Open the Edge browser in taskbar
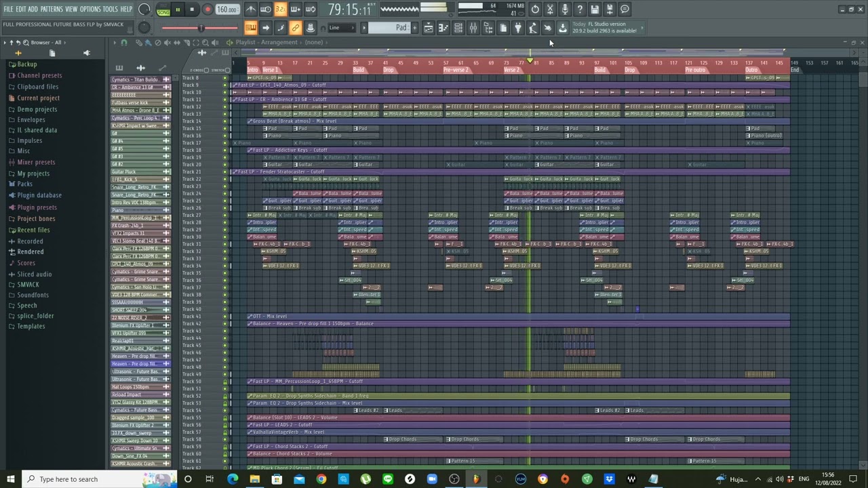The height and width of the screenshot is (488, 868). (233, 479)
